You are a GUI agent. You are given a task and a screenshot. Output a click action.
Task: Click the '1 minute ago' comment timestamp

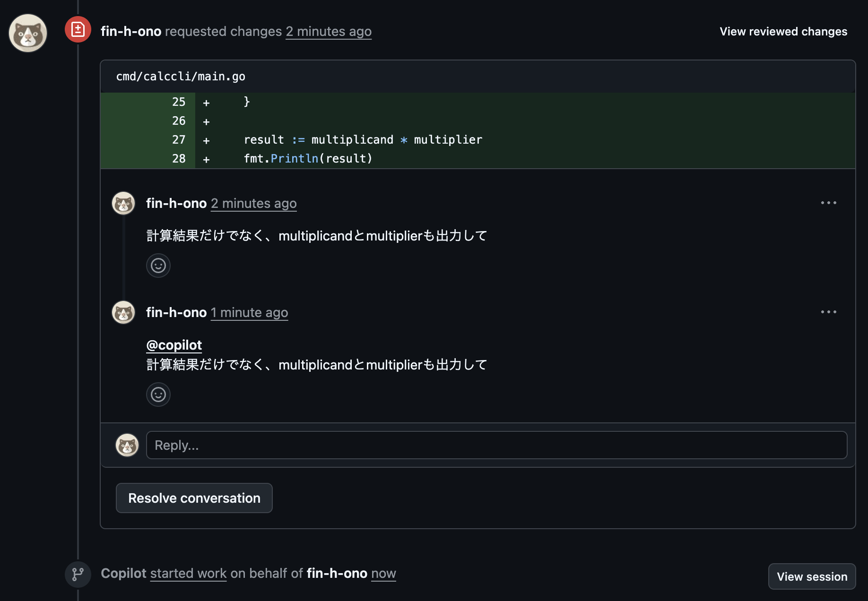[249, 313]
